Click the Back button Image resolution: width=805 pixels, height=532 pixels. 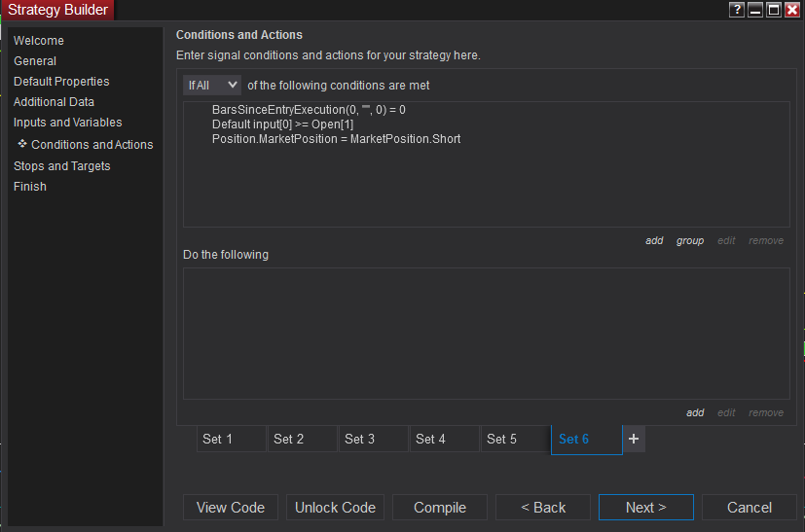[543, 507]
